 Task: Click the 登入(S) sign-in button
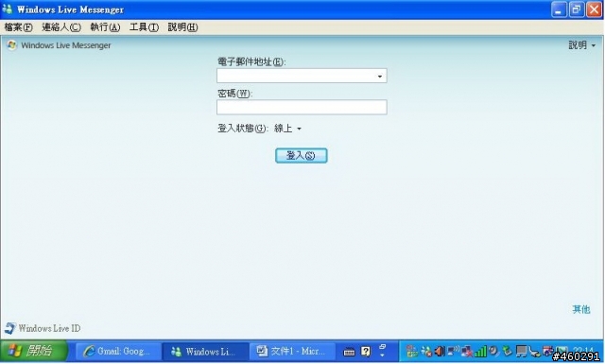click(x=301, y=156)
